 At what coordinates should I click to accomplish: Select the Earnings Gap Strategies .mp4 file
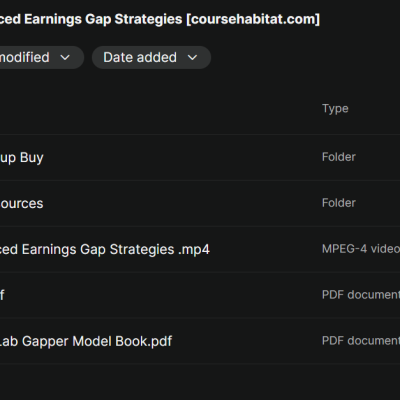point(105,250)
